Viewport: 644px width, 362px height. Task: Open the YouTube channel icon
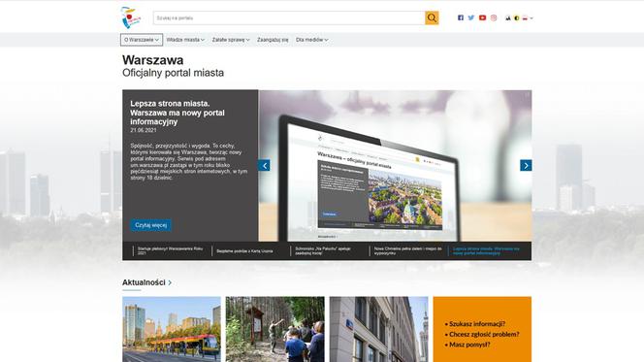[483, 18]
